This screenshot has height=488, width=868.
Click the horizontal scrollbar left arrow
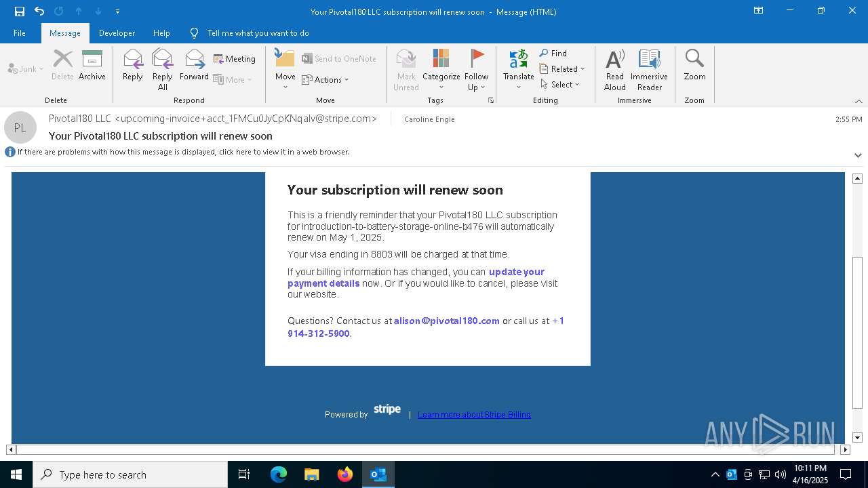pyautogui.click(x=11, y=449)
